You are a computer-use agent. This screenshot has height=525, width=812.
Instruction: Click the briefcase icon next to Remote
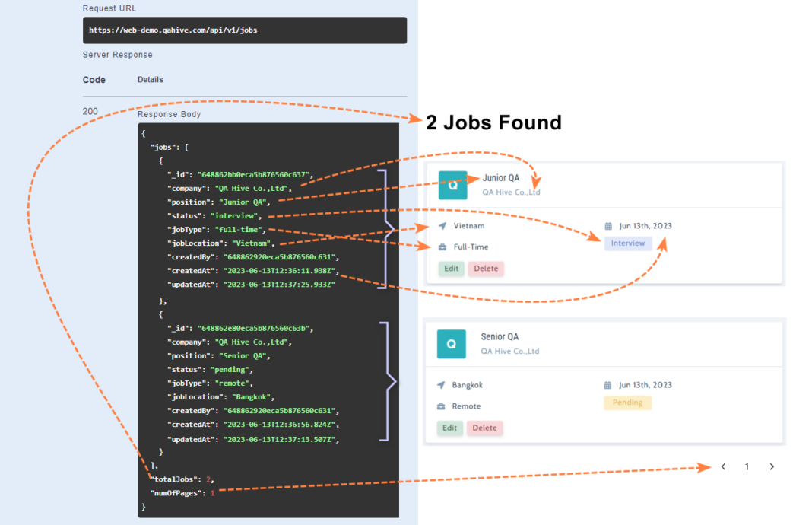tap(442, 406)
